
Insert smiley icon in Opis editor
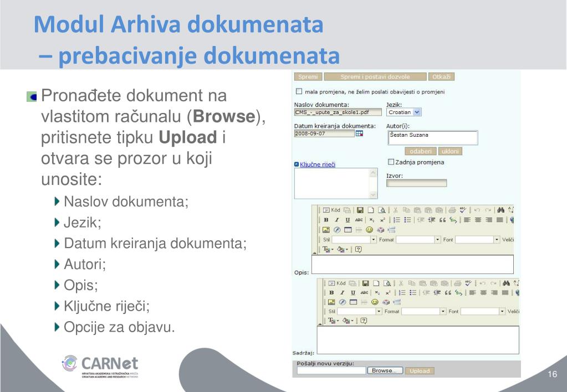click(x=369, y=230)
